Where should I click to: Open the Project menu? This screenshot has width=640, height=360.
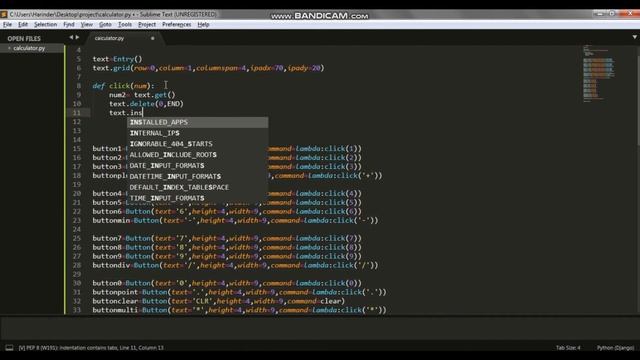pyautogui.click(x=147, y=24)
